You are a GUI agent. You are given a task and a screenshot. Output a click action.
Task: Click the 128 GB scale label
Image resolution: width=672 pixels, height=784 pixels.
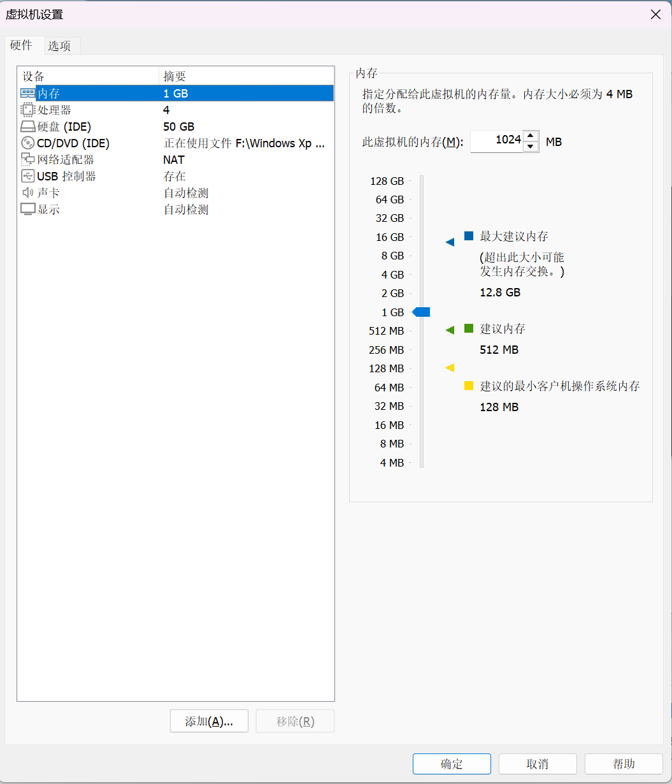(387, 181)
